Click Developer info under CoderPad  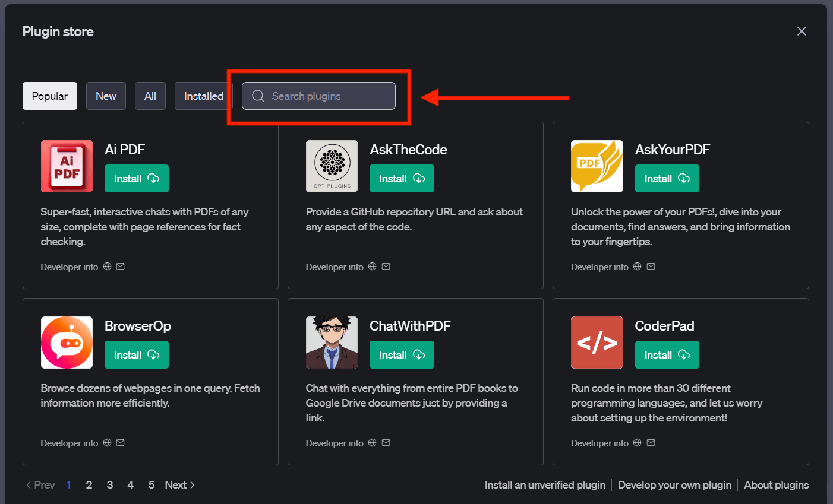[x=599, y=443]
